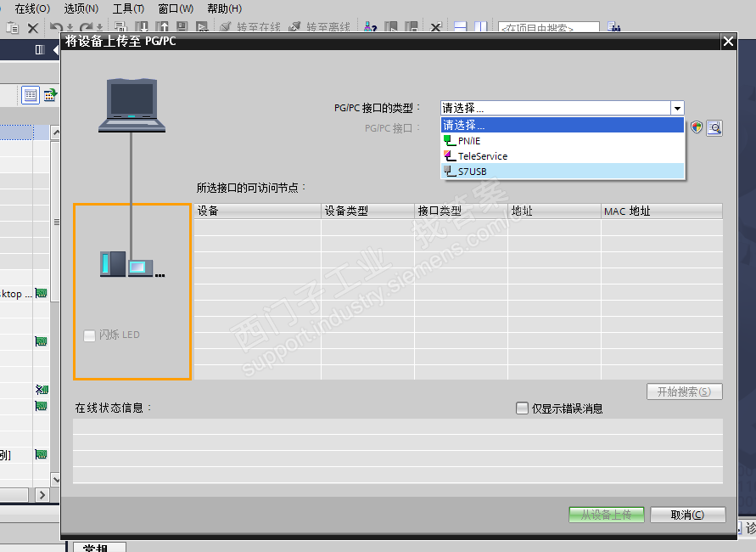Click the S7USB entry icon
This screenshot has height=552, width=756.
coord(450,172)
